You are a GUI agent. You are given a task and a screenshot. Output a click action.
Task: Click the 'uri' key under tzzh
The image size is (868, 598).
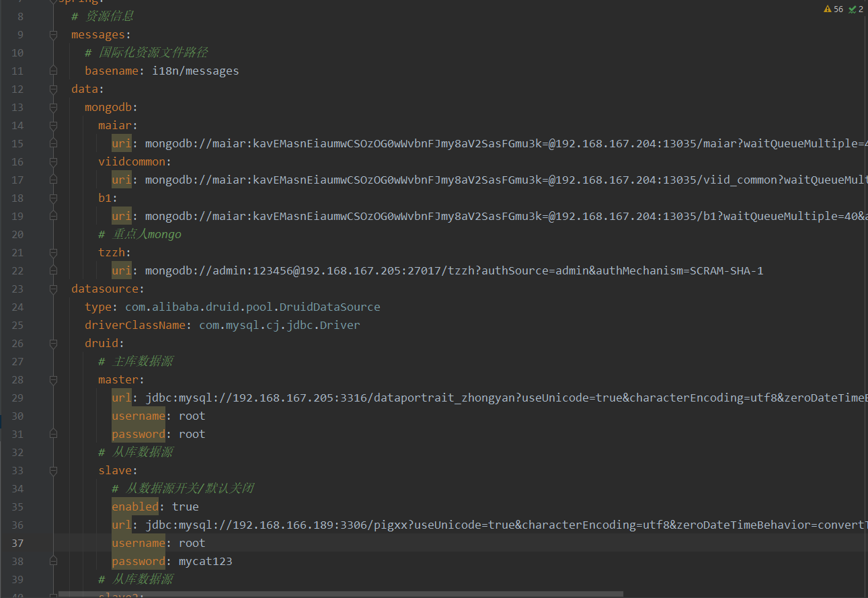122,271
